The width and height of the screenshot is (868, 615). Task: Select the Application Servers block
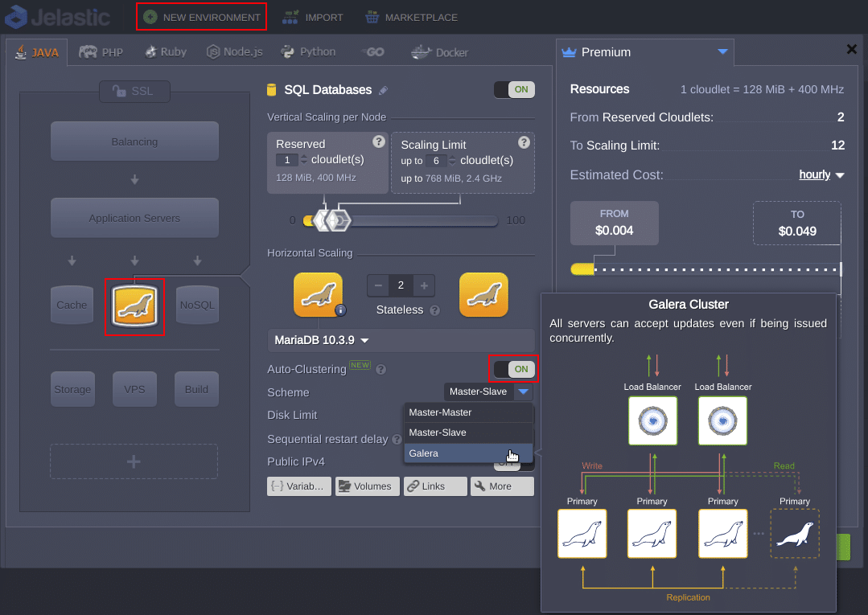134,218
